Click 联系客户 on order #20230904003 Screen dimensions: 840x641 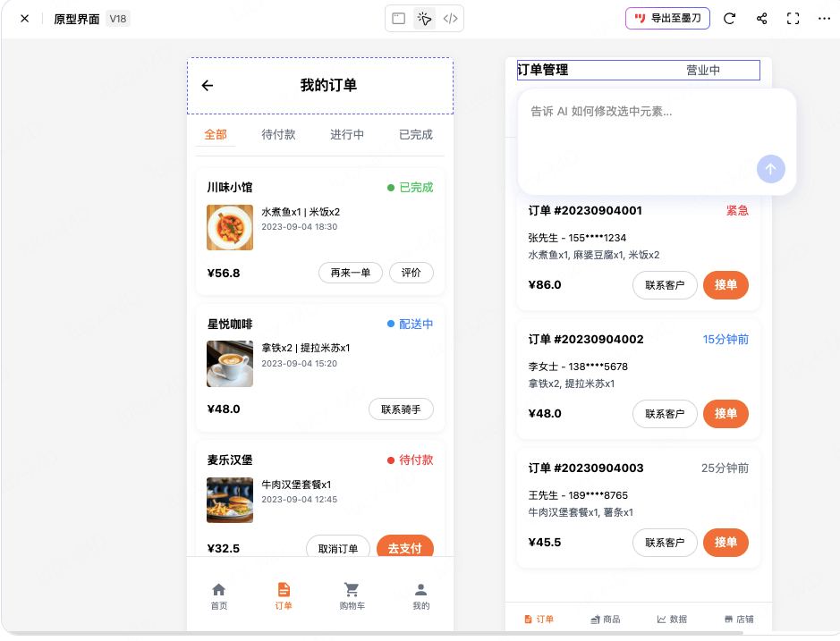click(x=665, y=543)
